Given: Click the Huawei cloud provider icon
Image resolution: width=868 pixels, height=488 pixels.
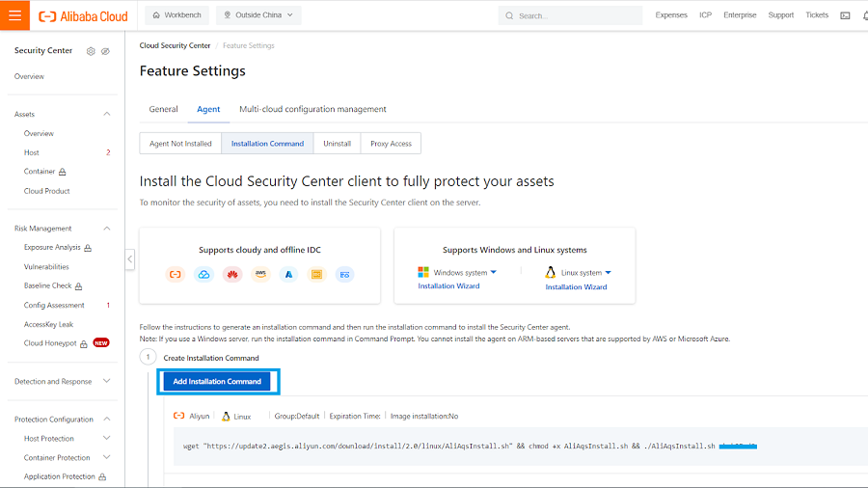Looking at the screenshot, I should [x=231, y=275].
